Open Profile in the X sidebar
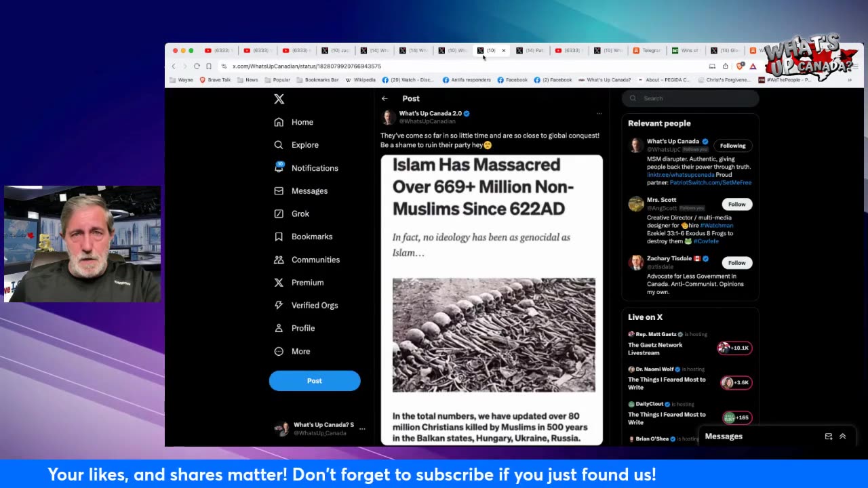 294,328
